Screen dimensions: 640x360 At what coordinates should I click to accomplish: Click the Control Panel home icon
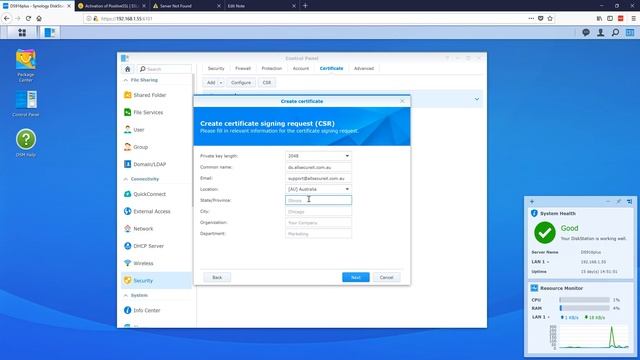[x=127, y=69]
